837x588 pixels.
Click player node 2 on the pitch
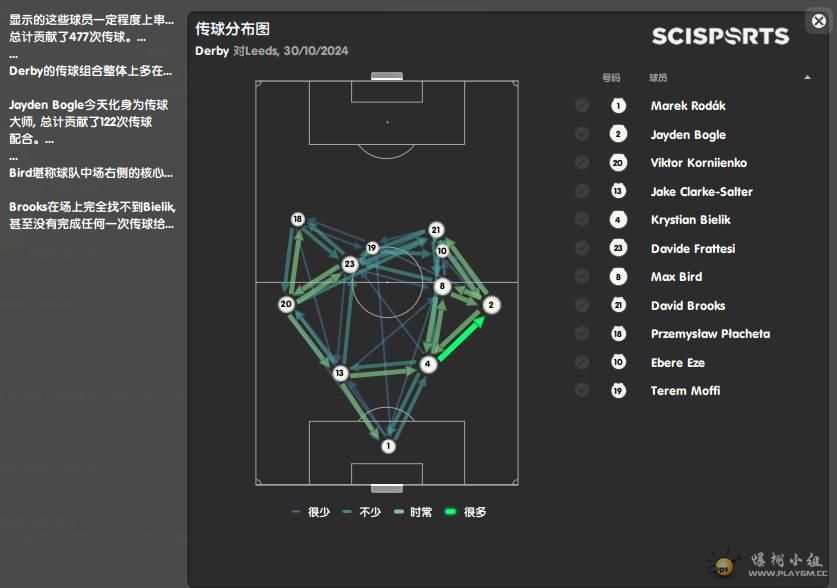point(490,304)
